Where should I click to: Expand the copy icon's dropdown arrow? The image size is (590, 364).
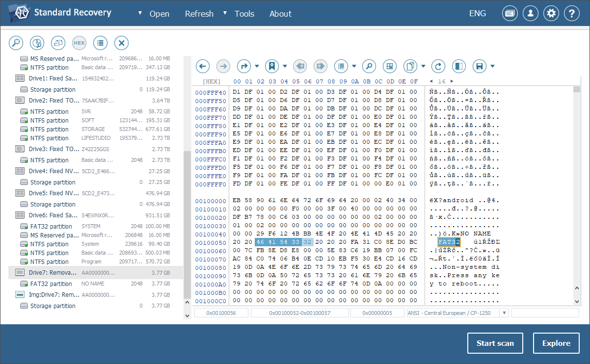424,66
